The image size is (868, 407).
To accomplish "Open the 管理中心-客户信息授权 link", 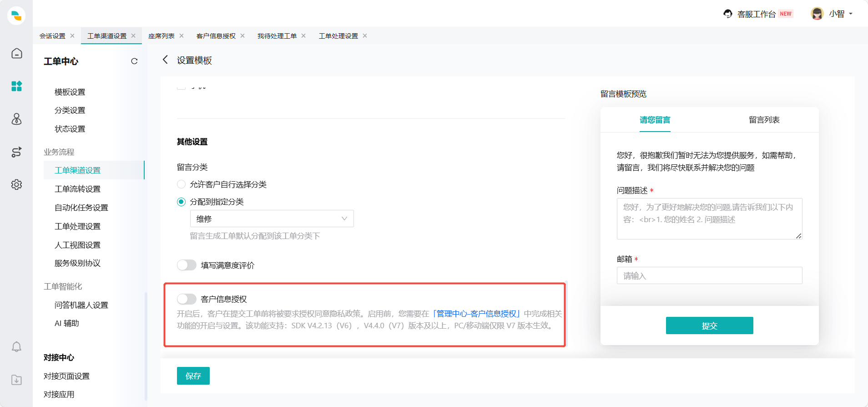I will point(476,314).
